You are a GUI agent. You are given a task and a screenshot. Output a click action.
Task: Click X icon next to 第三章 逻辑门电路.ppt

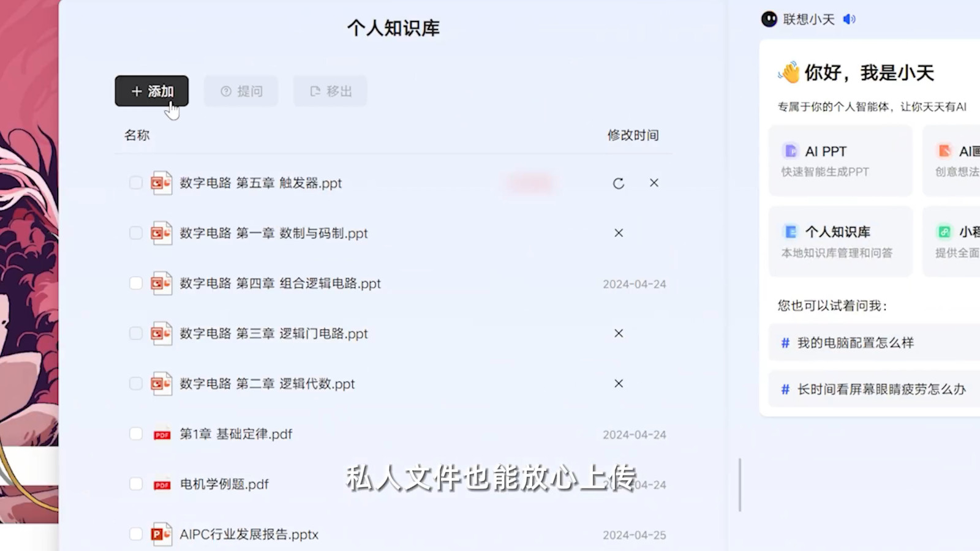coord(619,334)
